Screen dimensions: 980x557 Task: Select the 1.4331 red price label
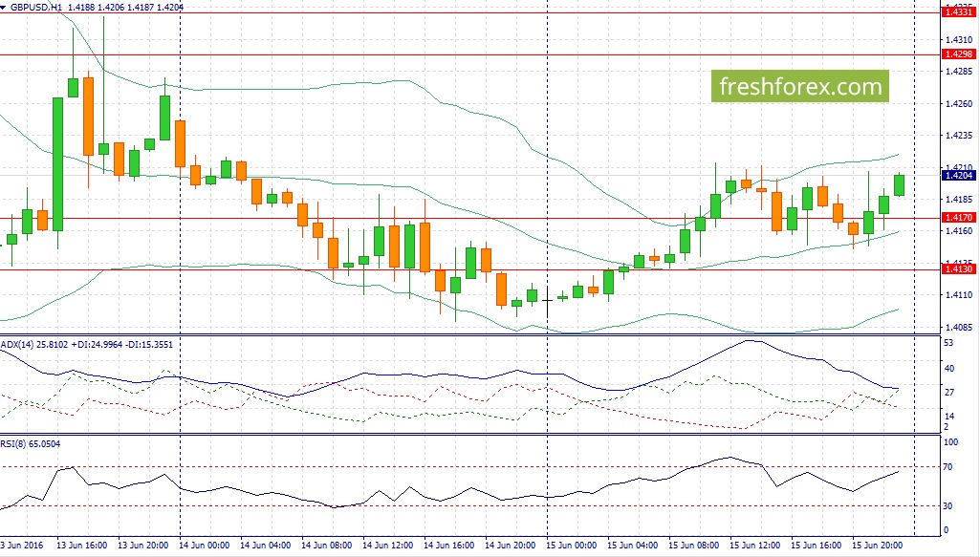(958, 11)
